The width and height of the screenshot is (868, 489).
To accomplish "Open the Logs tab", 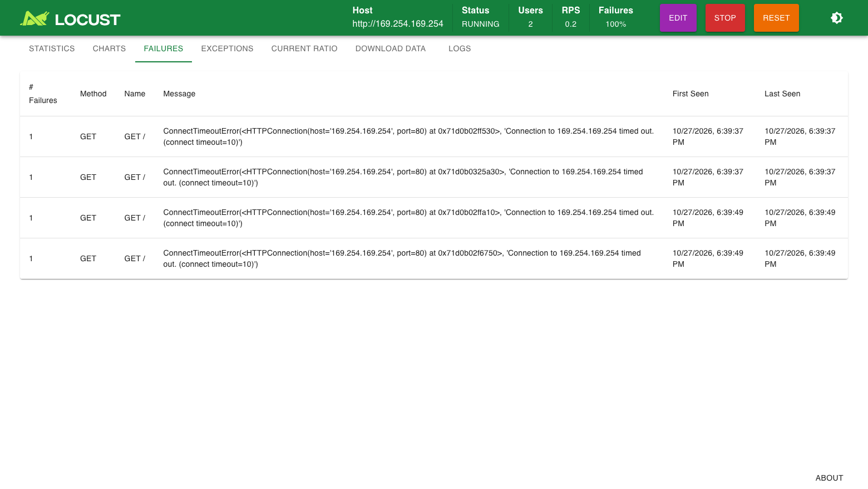I will tap(460, 48).
